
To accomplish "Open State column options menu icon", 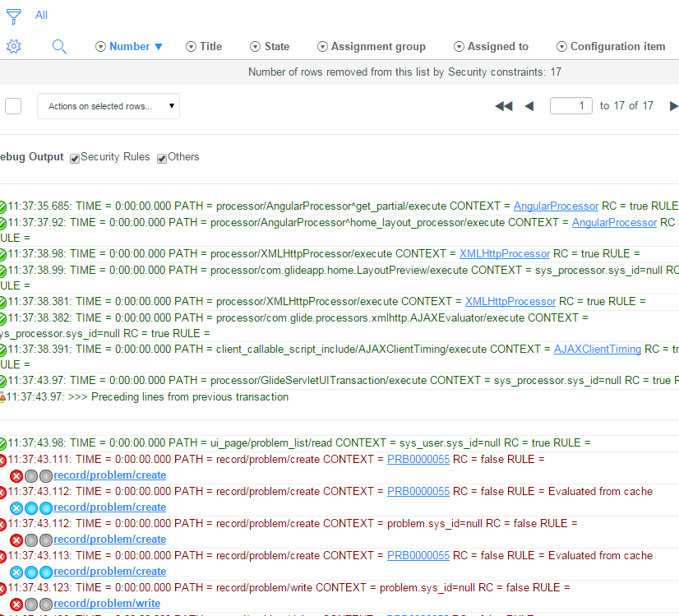I will click(256, 46).
